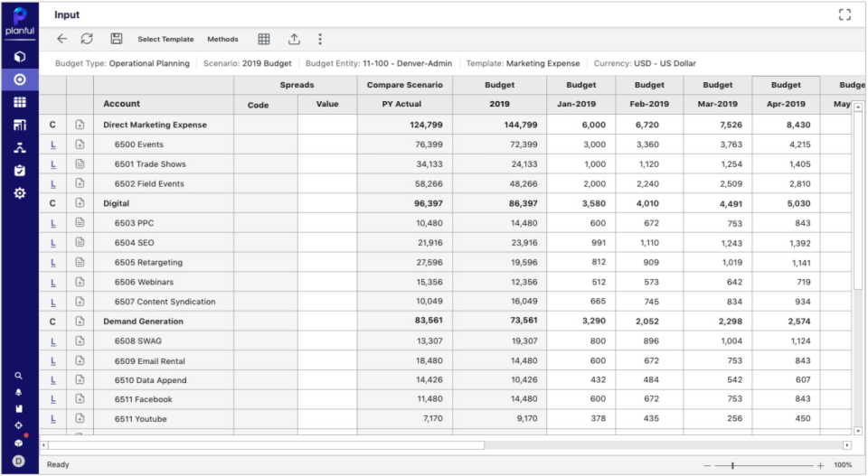Click the export upload icon

294,39
